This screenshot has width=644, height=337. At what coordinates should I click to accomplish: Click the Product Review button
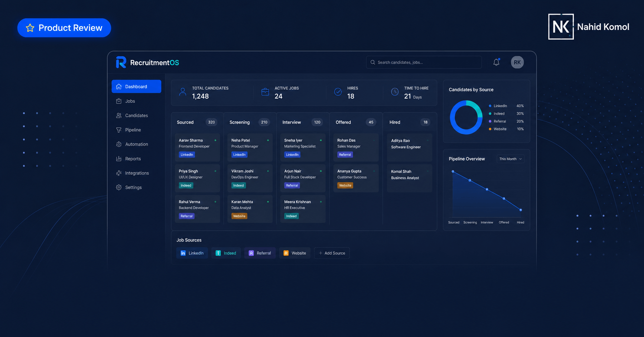(x=64, y=28)
